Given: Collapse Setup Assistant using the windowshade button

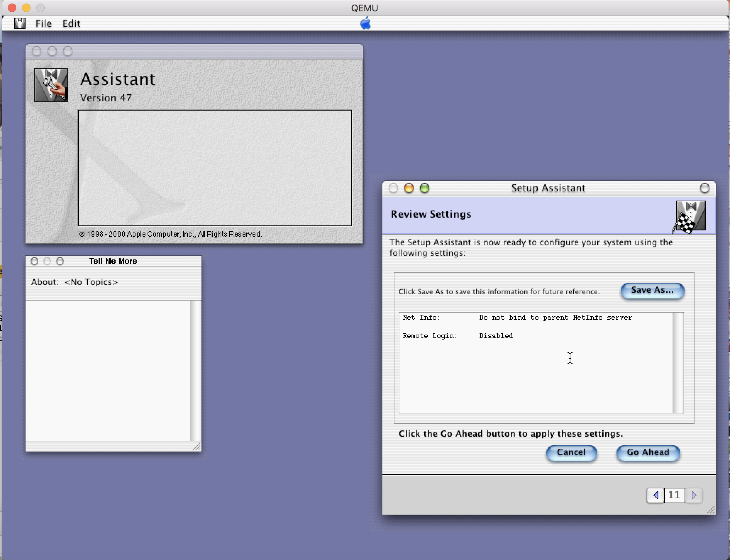Looking at the screenshot, I should coord(705,188).
